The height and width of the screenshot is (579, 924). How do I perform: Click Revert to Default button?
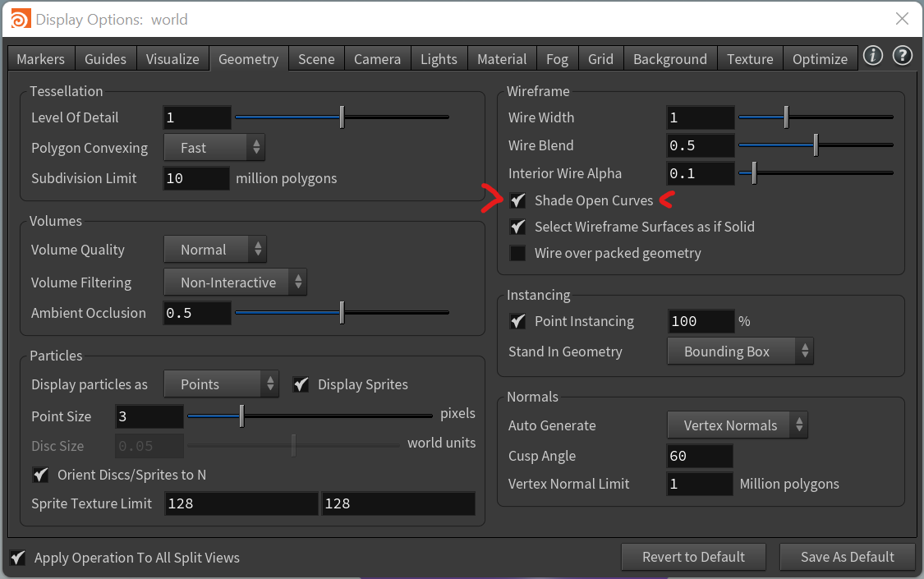[x=693, y=557]
